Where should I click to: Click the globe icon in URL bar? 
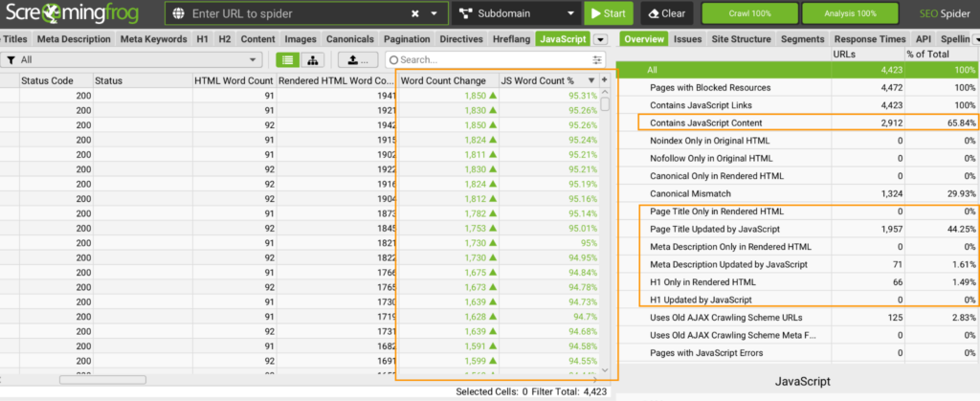tap(179, 13)
